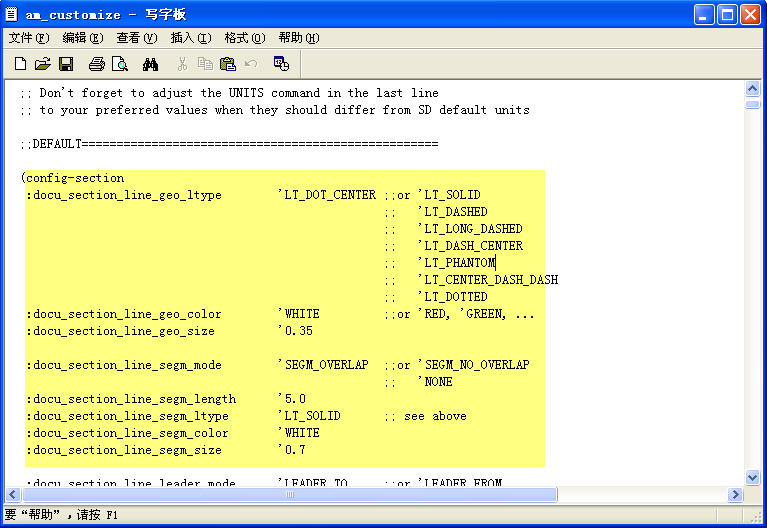Click the Cut scissors icon
Screen dimensions: 767x528
coord(182,64)
